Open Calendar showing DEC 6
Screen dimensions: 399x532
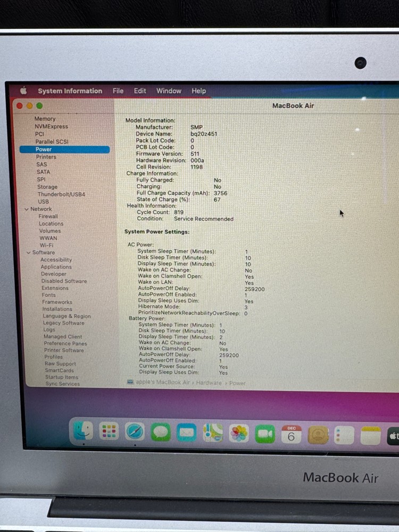(x=292, y=434)
